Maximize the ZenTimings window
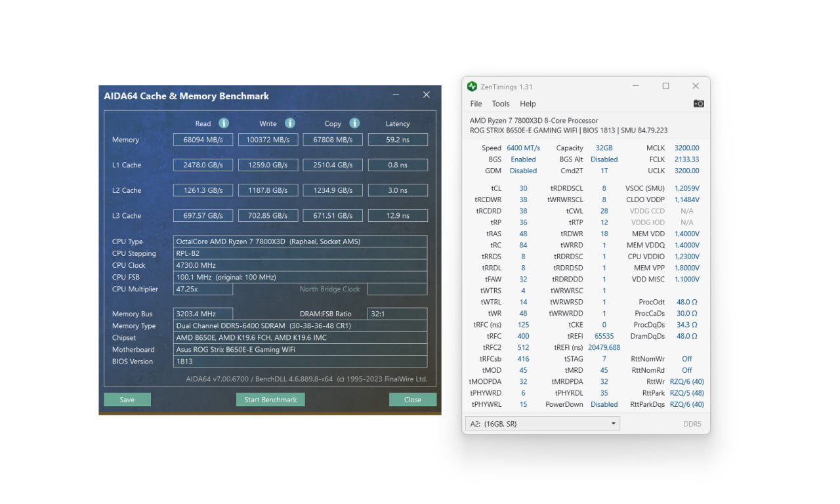The width and height of the screenshot is (840, 504). click(x=665, y=86)
